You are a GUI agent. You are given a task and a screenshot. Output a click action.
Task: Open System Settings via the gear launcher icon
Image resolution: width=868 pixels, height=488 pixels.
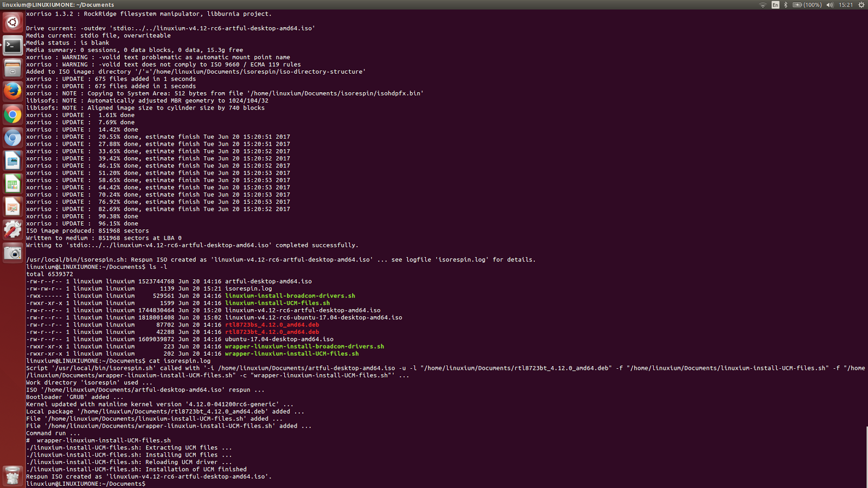(12, 229)
